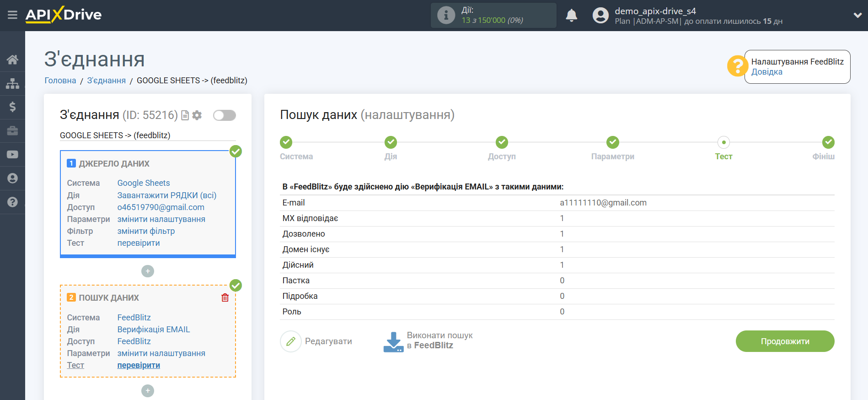The width and height of the screenshot is (868, 400).
Task: Toggle the connection on/off switch
Action: (x=225, y=115)
